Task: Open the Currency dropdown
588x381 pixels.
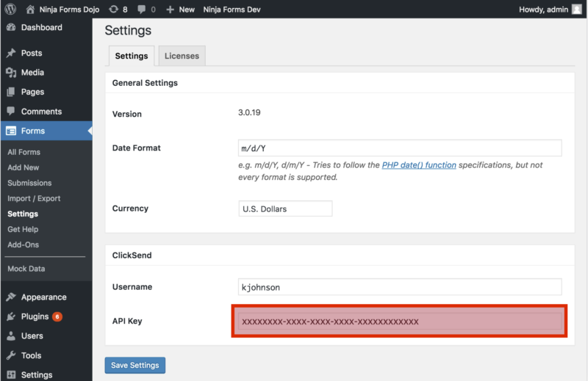Action: pyautogui.click(x=285, y=208)
